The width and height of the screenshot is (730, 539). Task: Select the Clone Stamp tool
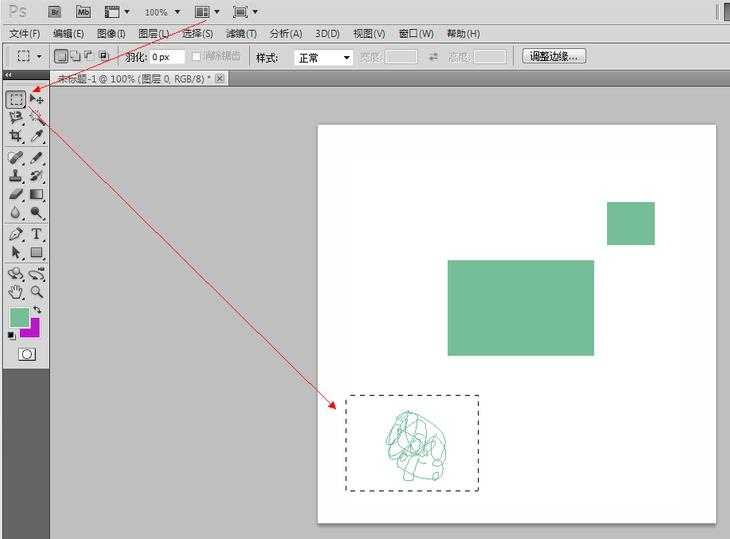(16, 176)
